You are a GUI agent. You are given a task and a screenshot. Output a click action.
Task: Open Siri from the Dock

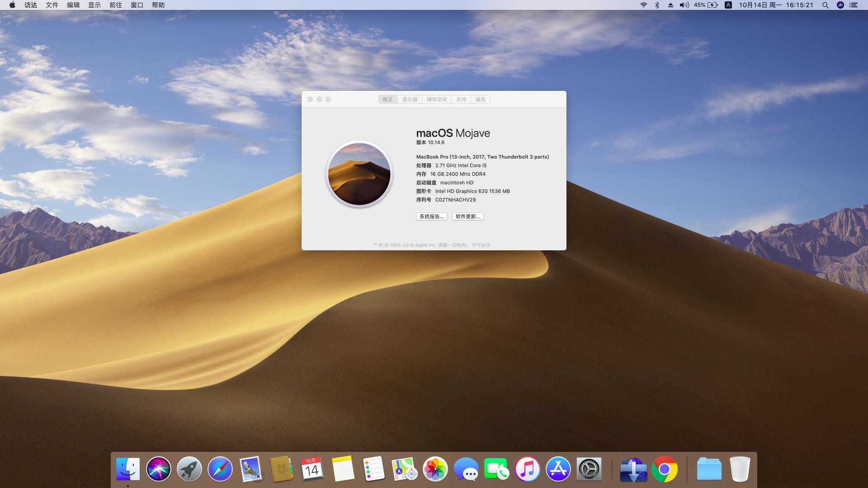158,469
